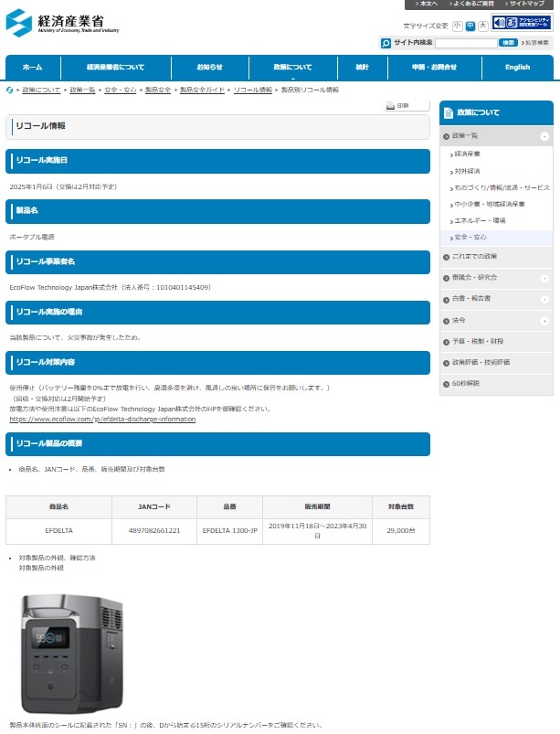Expand the 審議会・研究会 sidebar section
The height and width of the screenshot is (734, 560).
point(544,278)
